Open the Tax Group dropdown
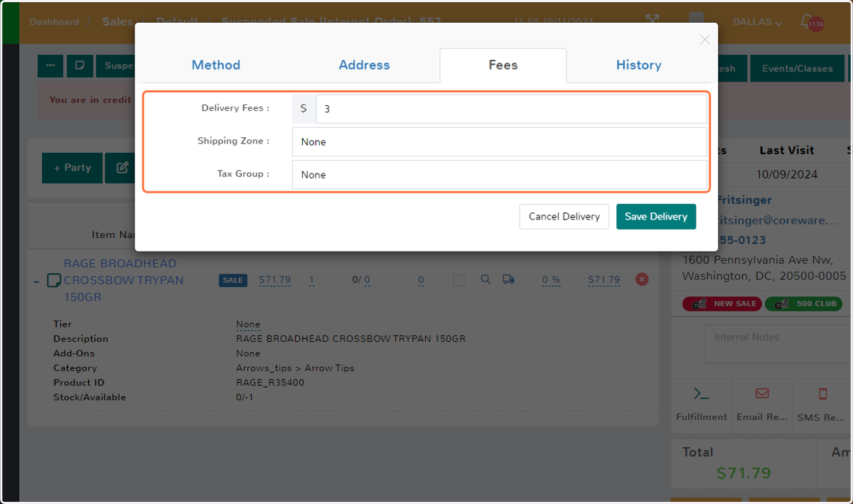 (x=499, y=174)
